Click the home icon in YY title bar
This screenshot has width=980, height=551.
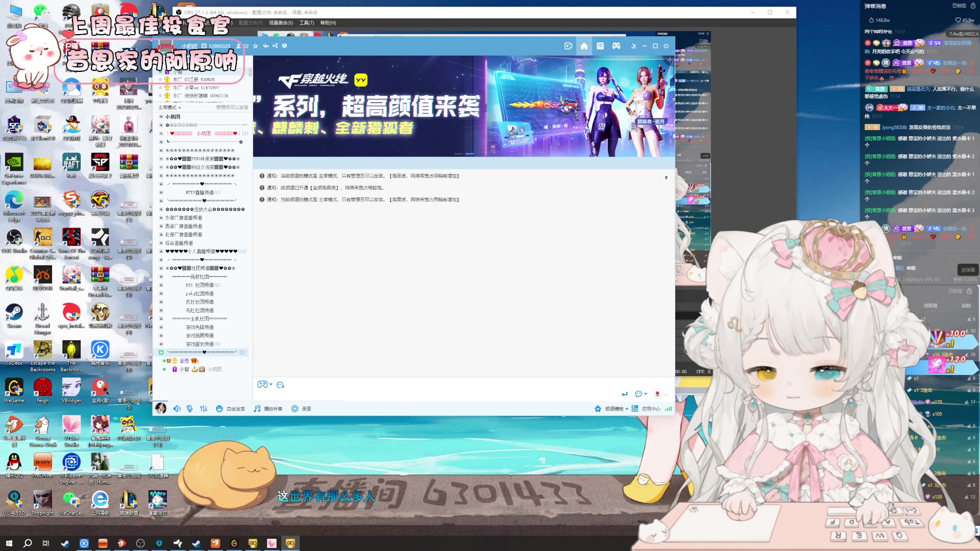click(584, 46)
